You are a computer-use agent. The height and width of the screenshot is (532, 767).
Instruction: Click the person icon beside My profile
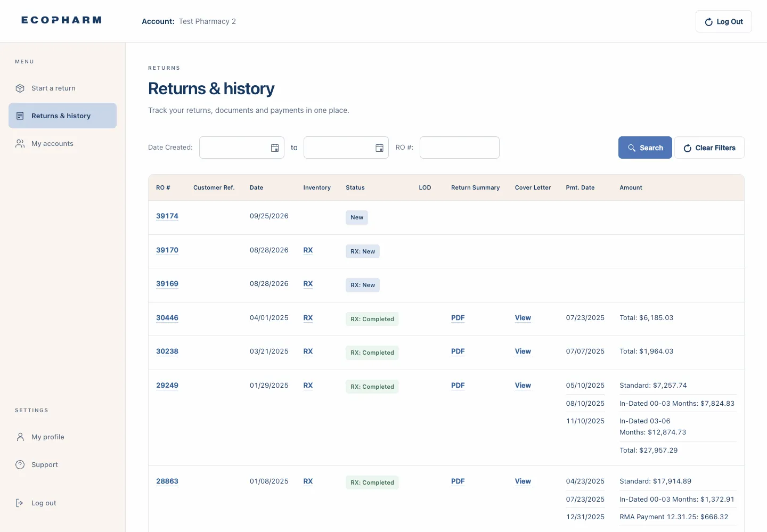(20, 437)
